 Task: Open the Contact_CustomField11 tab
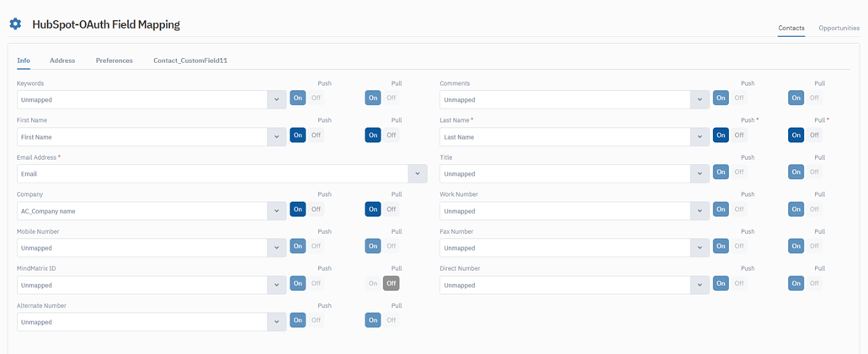point(190,61)
